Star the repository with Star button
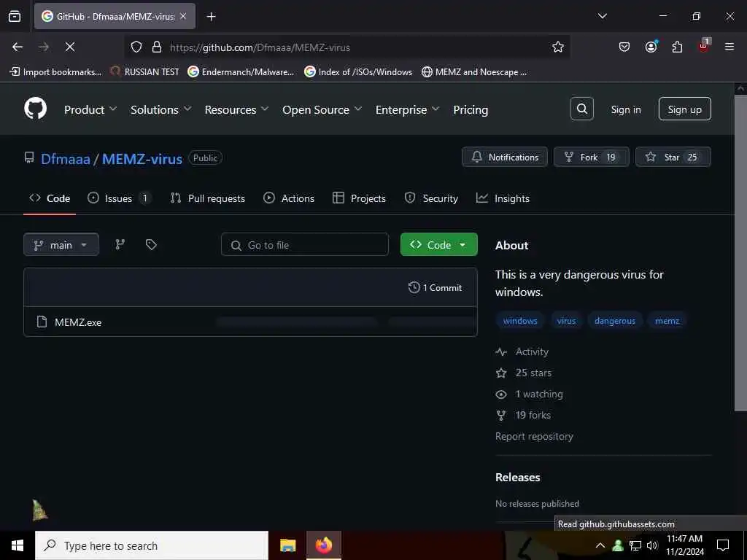 tap(673, 157)
